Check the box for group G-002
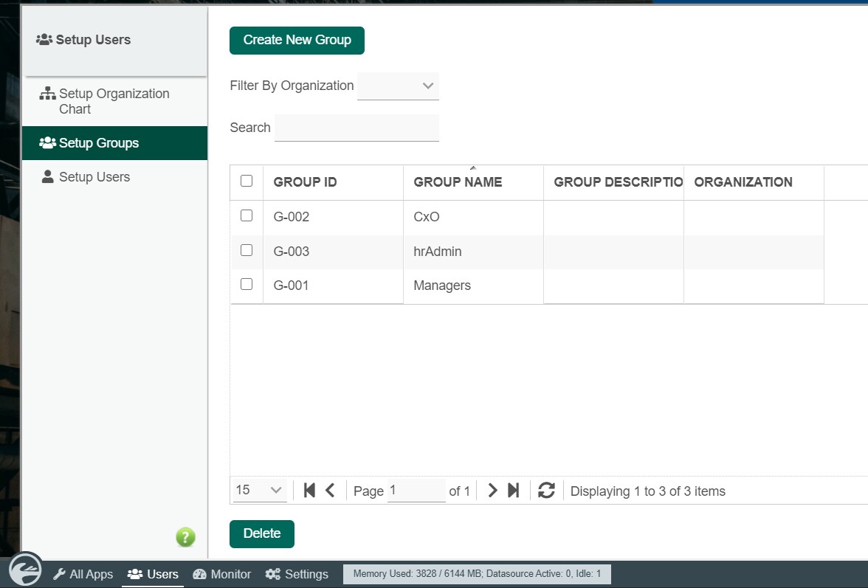The height and width of the screenshot is (588, 868). tap(247, 215)
